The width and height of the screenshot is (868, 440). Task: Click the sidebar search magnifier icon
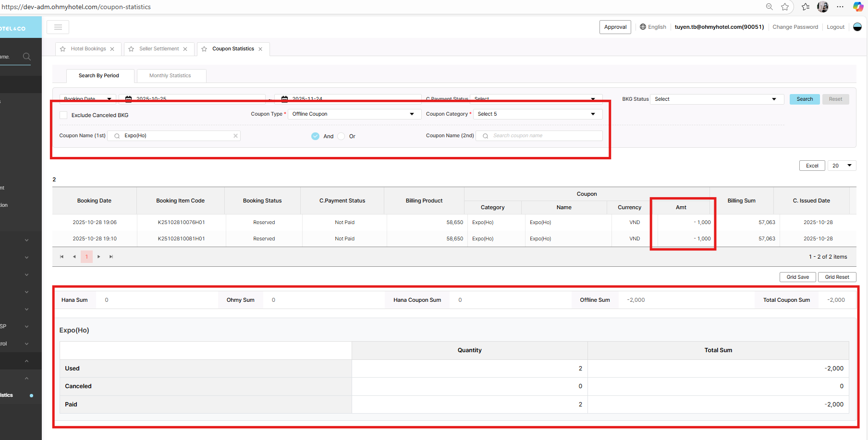point(27,57)
